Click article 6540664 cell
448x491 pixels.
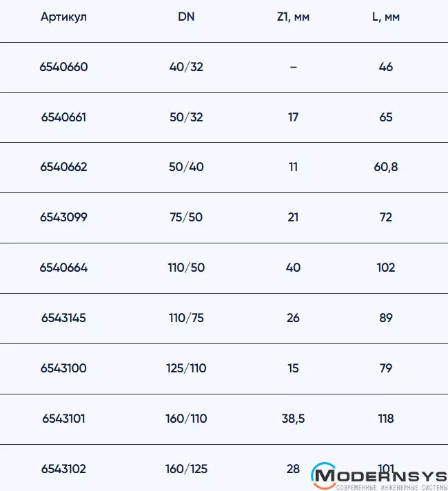click(x=64, y=268)
